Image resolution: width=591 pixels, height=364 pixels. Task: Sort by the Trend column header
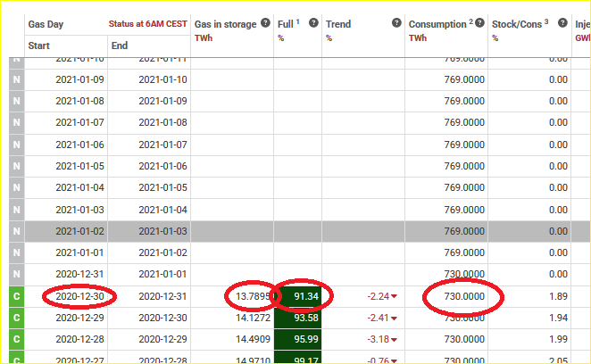(x=338, y=24)
